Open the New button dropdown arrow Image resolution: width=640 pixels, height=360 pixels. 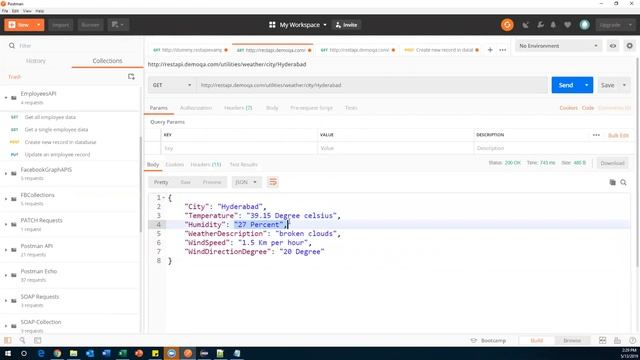click(x=38, y=25)
